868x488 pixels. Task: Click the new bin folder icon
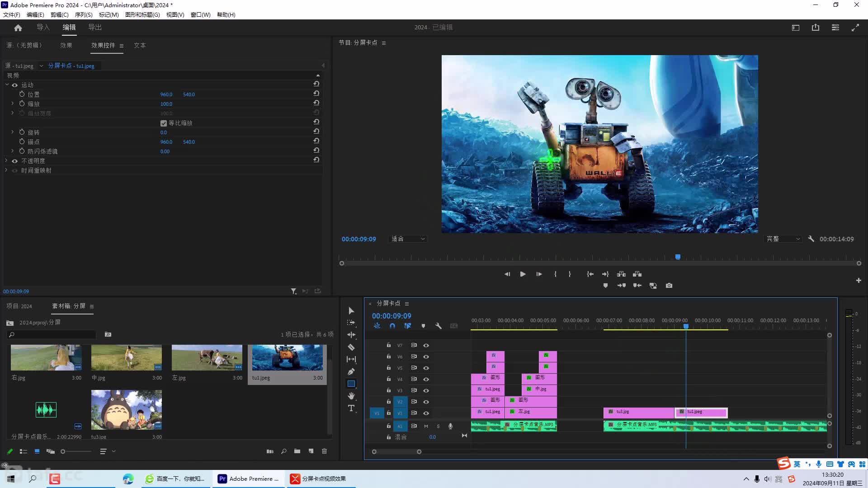pos(297,451)
